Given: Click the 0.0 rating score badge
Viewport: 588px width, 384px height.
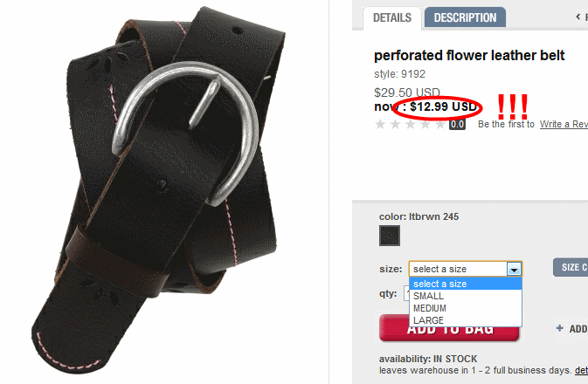Looking at the screenshot, I should click(x=457, y=125).
